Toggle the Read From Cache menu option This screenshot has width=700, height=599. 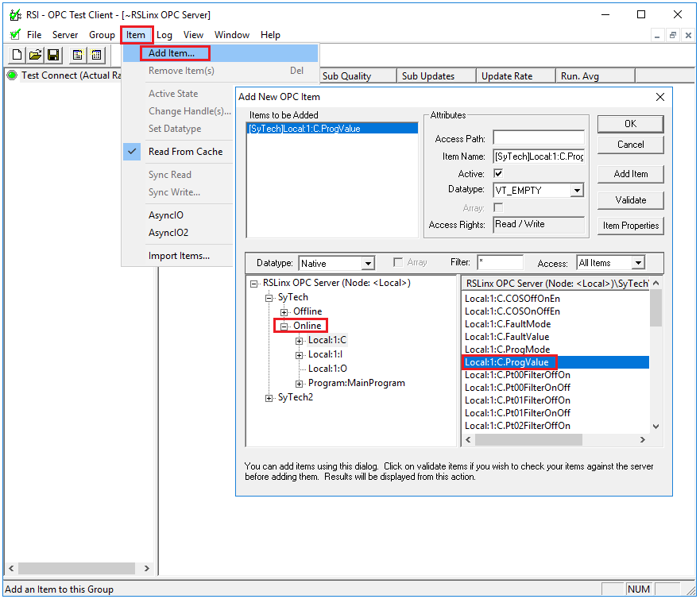(x=177, y=152)
